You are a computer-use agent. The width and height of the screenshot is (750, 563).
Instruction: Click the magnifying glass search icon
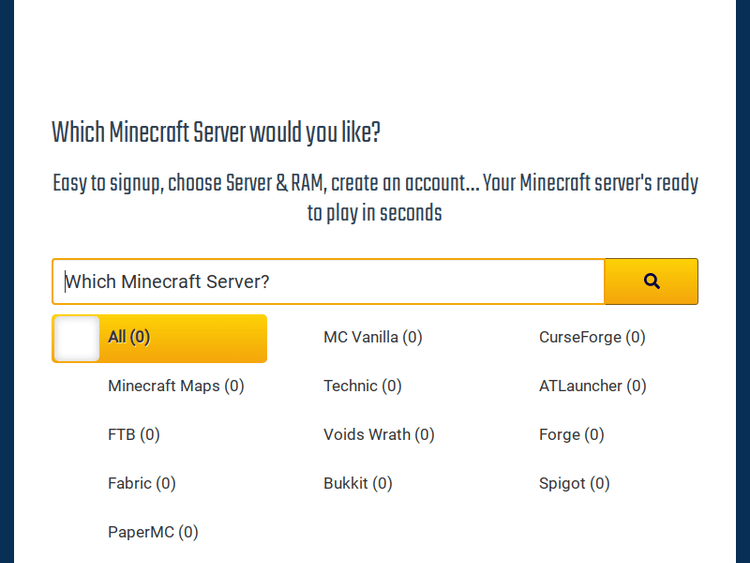coord(652,281)
